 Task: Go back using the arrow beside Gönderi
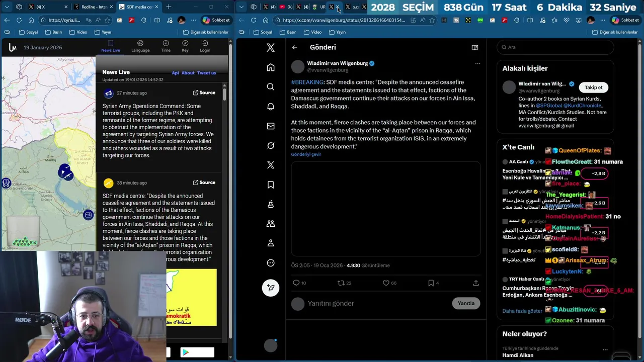coord(295,47)
